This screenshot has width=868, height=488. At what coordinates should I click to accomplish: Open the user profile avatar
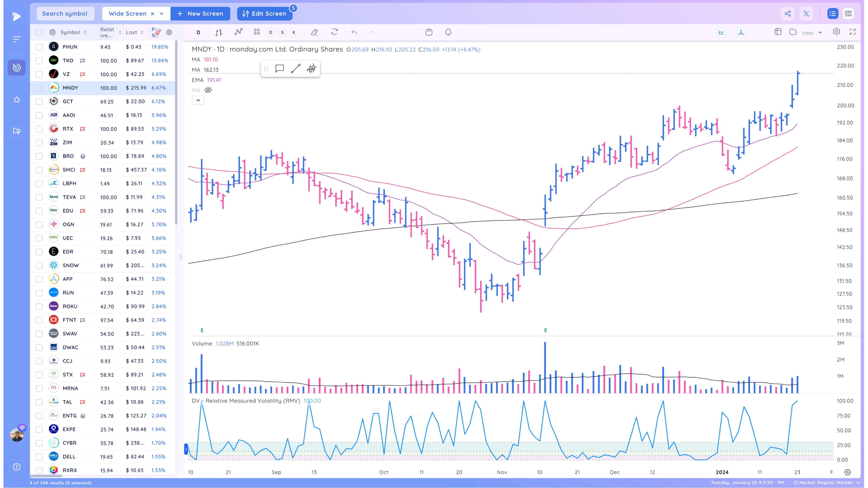pyautogui.click(x=17, y=435)
